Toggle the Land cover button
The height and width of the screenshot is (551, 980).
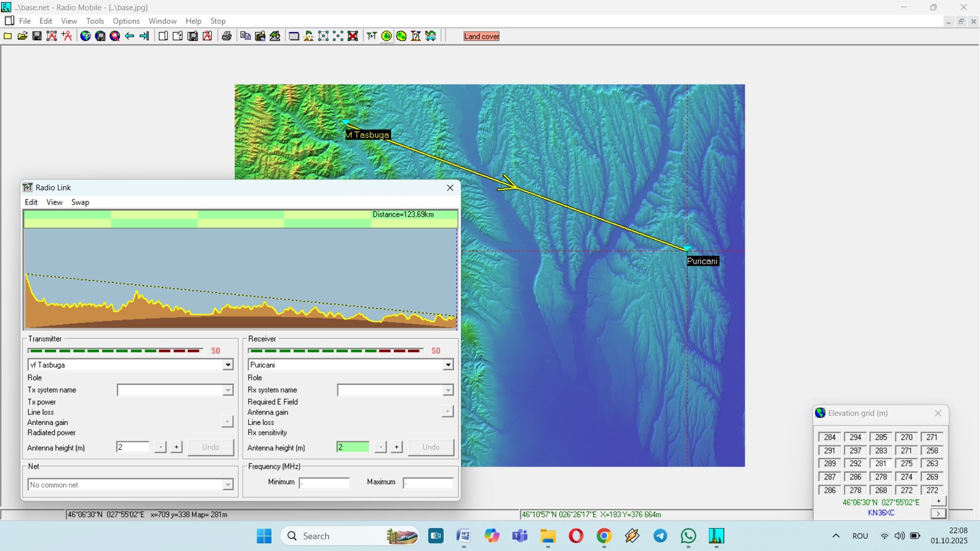pos(481,36)
